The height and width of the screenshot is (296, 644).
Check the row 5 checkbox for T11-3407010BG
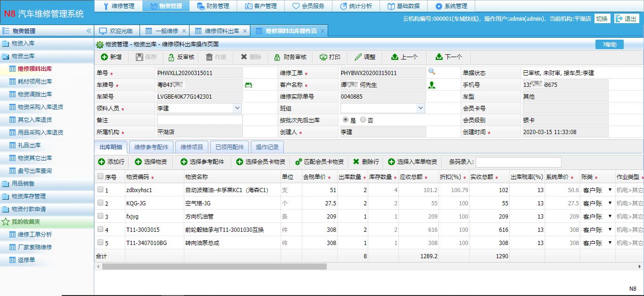(x=100, y=243)
